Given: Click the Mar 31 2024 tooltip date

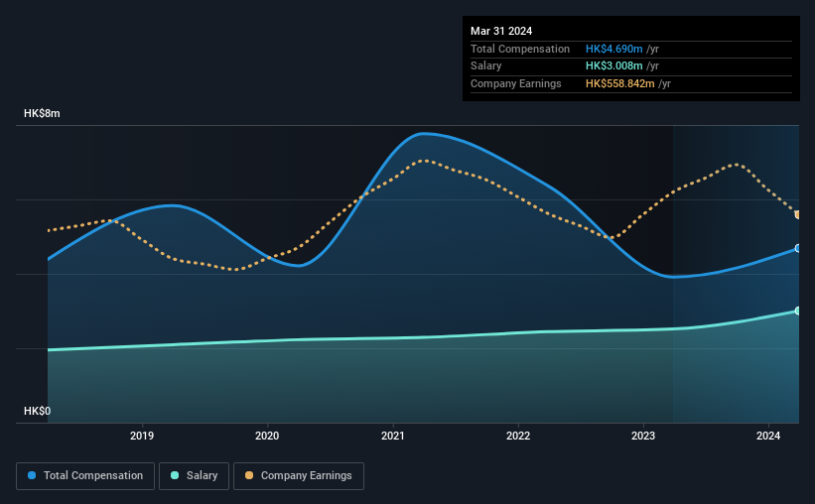Looking at the screenshot, I should [x=501, y=31].
